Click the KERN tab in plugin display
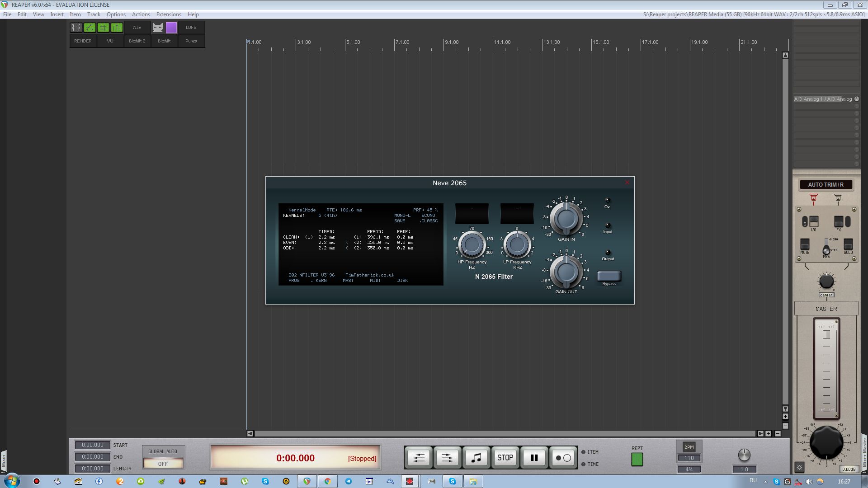The width and height of the screenshot is (868, 488). pos(321,281)
